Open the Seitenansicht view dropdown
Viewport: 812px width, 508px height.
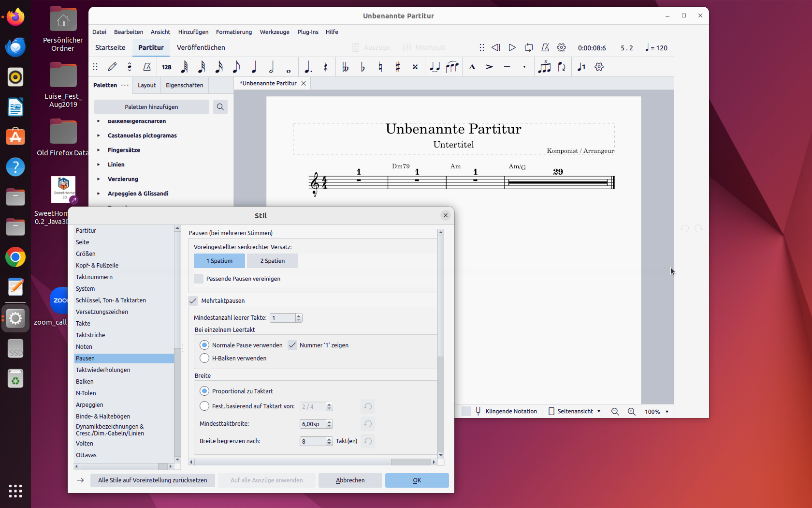point(575,411)
